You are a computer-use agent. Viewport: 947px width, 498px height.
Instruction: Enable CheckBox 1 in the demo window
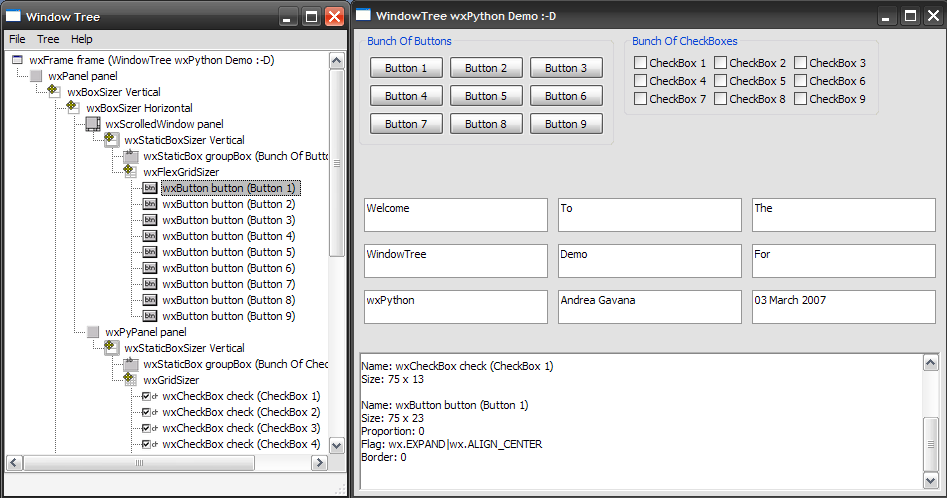pyautogui.click(x=640, y=63)
